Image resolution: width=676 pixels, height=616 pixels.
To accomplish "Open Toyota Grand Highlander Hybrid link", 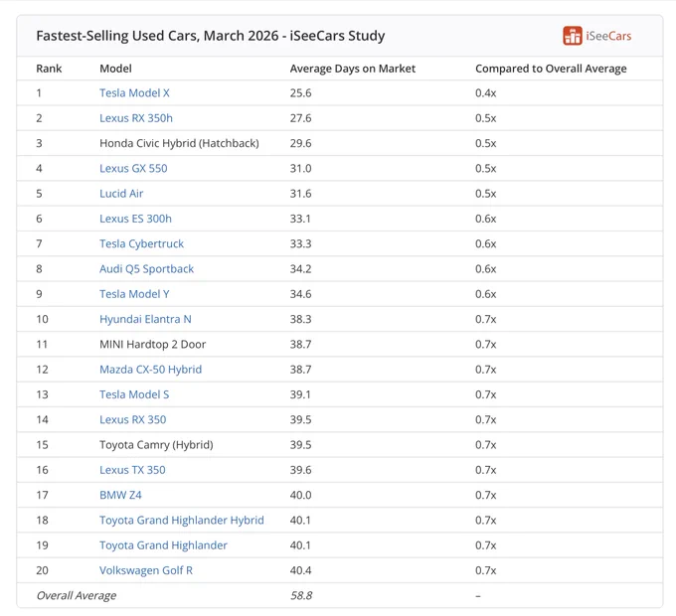I will pyautogui.click(x=182, y=520).
